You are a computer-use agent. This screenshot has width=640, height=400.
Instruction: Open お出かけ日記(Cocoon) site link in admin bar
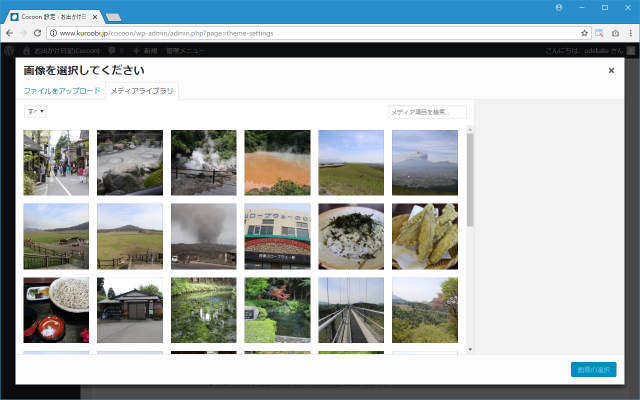(x=62, y=51)
